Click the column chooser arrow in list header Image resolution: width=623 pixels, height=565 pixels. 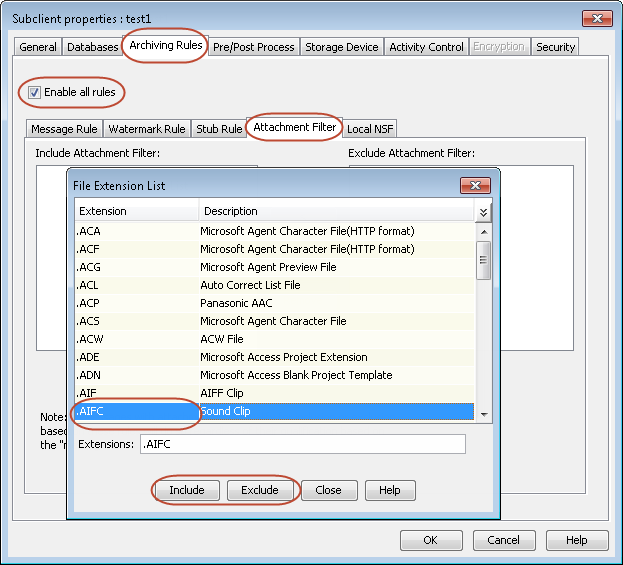[x=484, y=212]
